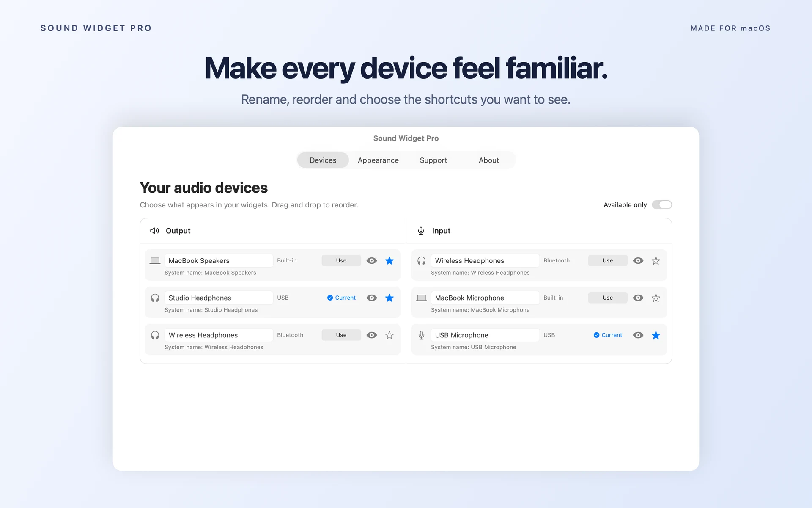Screen dimensions: 812x508
Task: Click 'System name: USB Microphone' text
Action: pos(474,347)
